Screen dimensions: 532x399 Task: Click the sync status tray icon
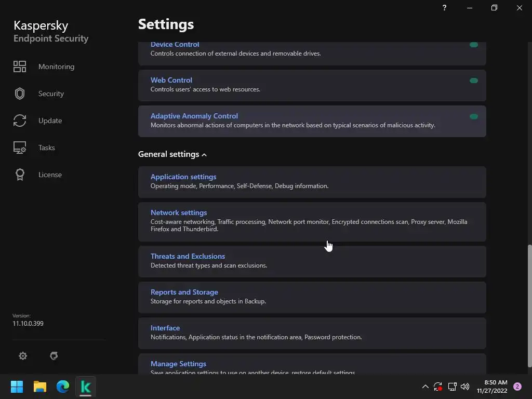click(438, 387)
